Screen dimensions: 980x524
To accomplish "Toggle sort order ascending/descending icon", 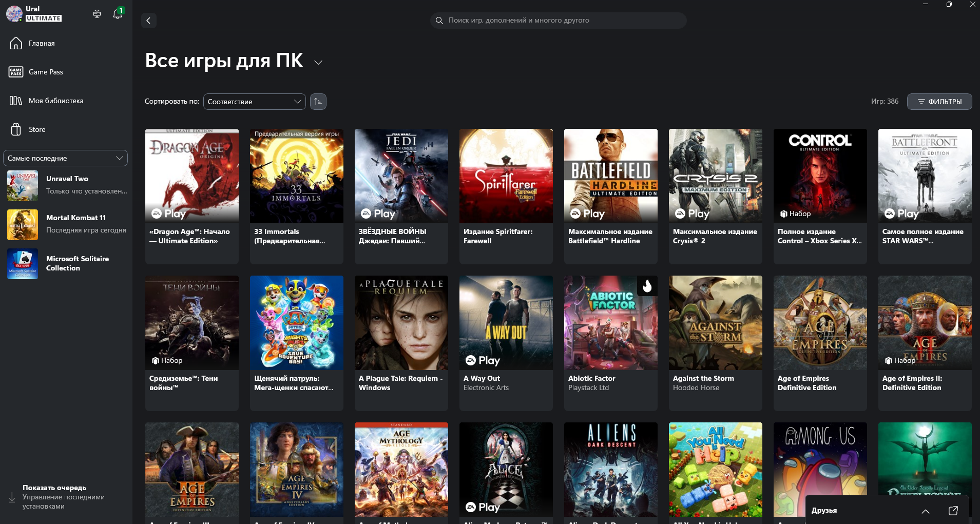I will pyautogui.click(x=318, y=102).
